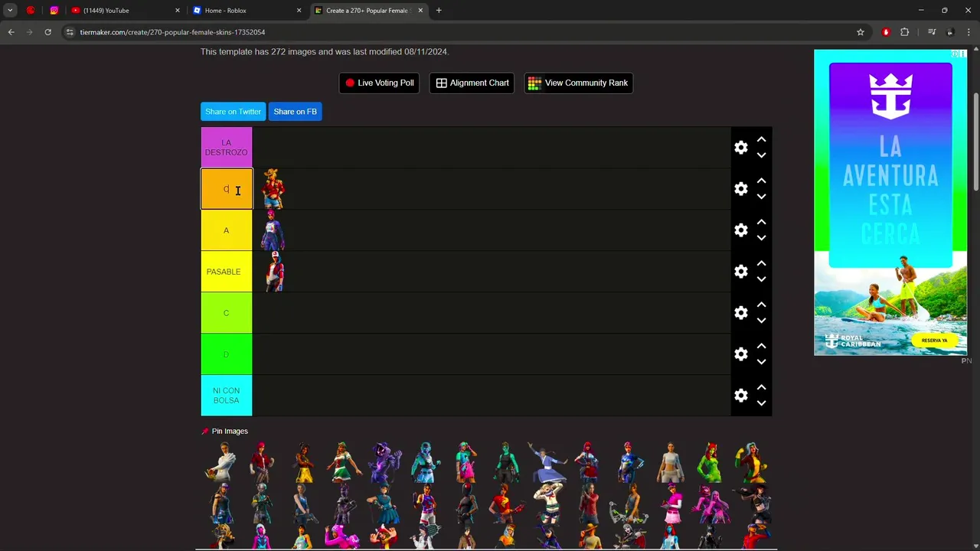Viewport: 980px width, 551px height.
Task: Reload the tiermaker page
Action: [47, 32]
